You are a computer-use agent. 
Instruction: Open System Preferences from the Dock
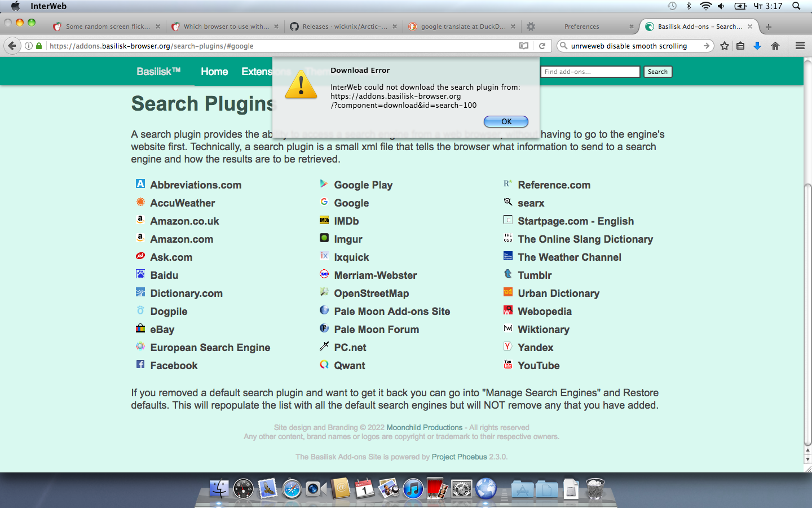(x=462, y=488)
